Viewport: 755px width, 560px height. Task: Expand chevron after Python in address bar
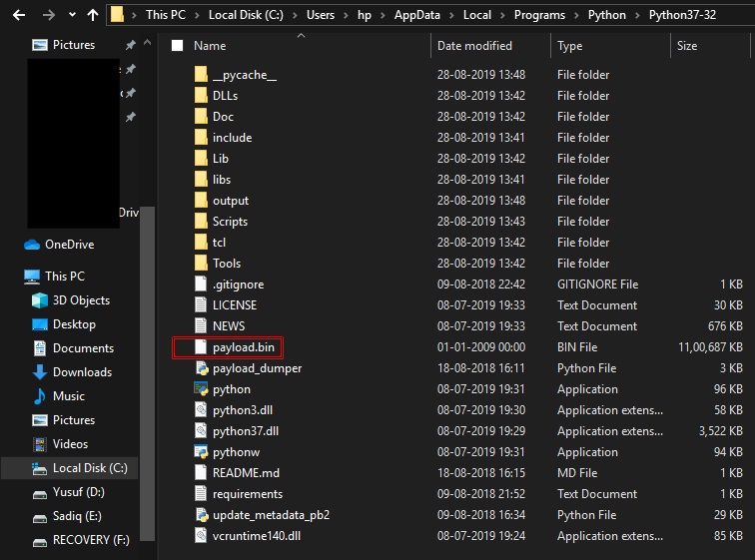point(637,15)
